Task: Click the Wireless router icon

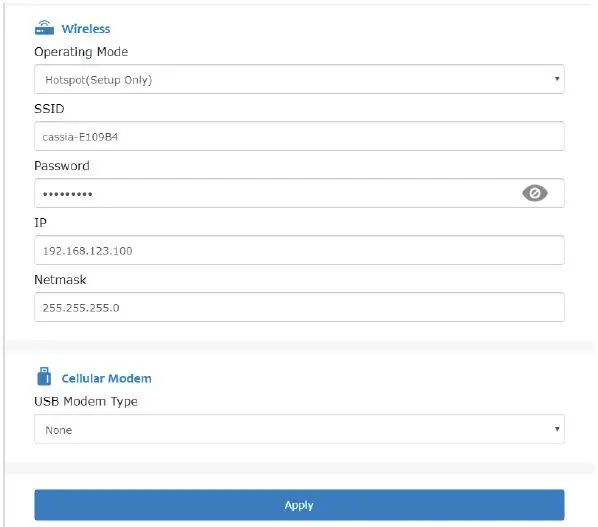Action: click(x=44, y=28)
